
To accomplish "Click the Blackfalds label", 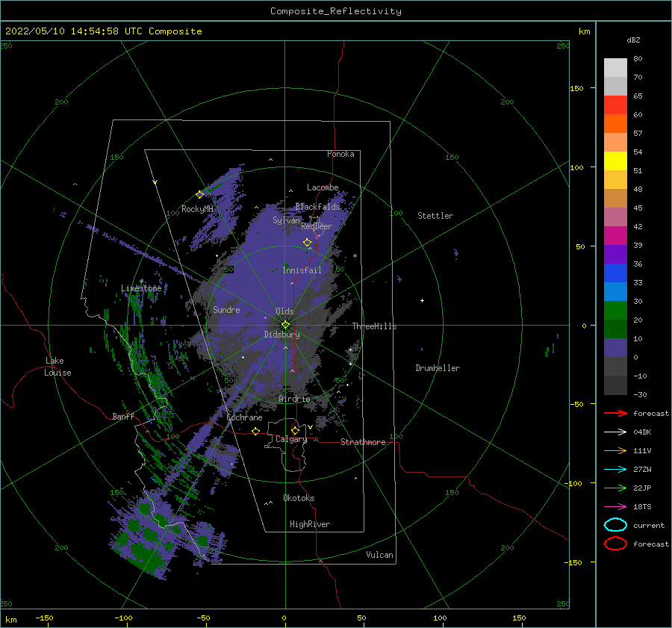I will pos(317,207).
